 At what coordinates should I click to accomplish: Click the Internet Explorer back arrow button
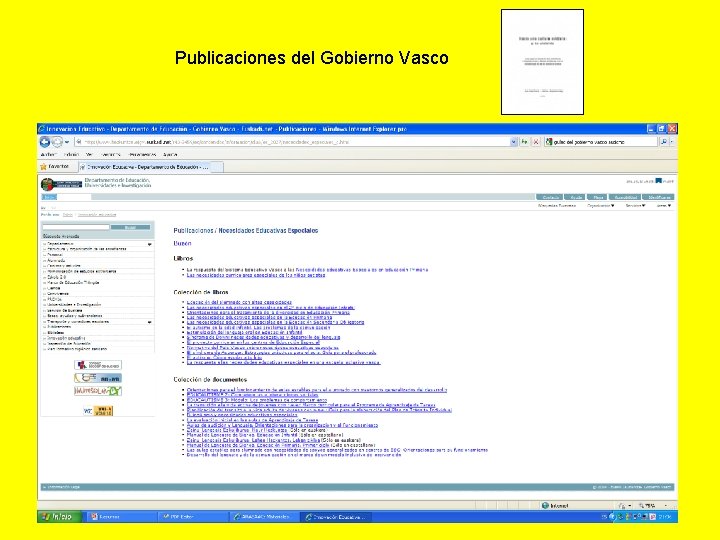(45, 142)
